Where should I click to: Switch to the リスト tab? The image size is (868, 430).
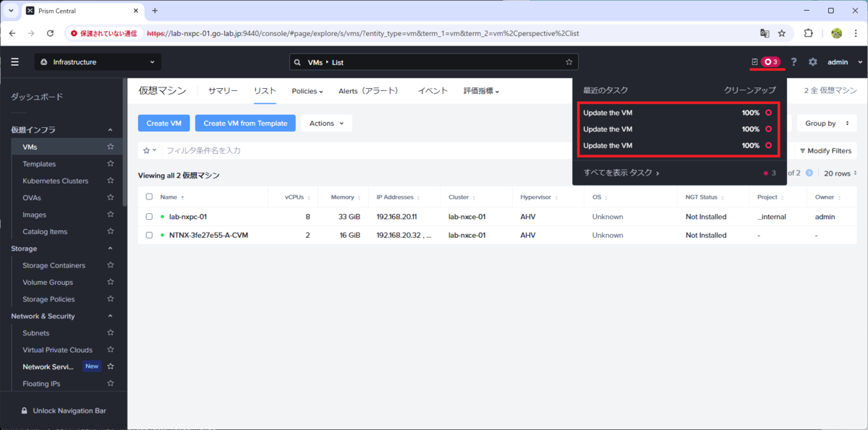click(x=265, y=91)
